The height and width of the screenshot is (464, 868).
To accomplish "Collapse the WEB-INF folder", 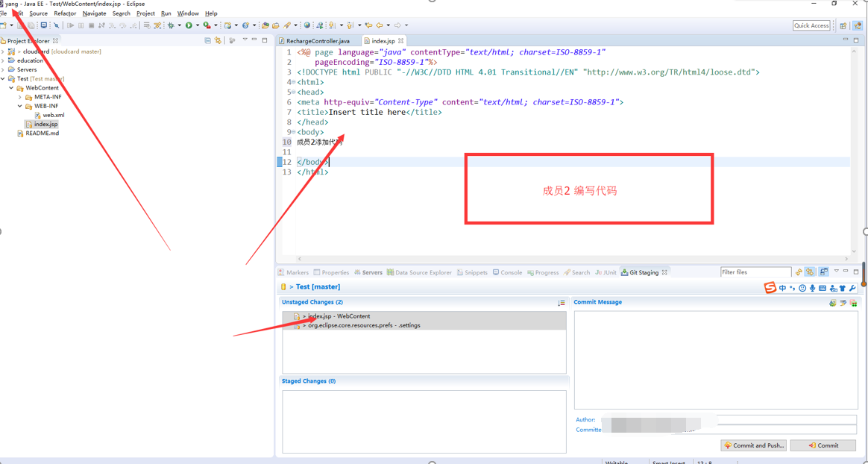I will 20,106.
